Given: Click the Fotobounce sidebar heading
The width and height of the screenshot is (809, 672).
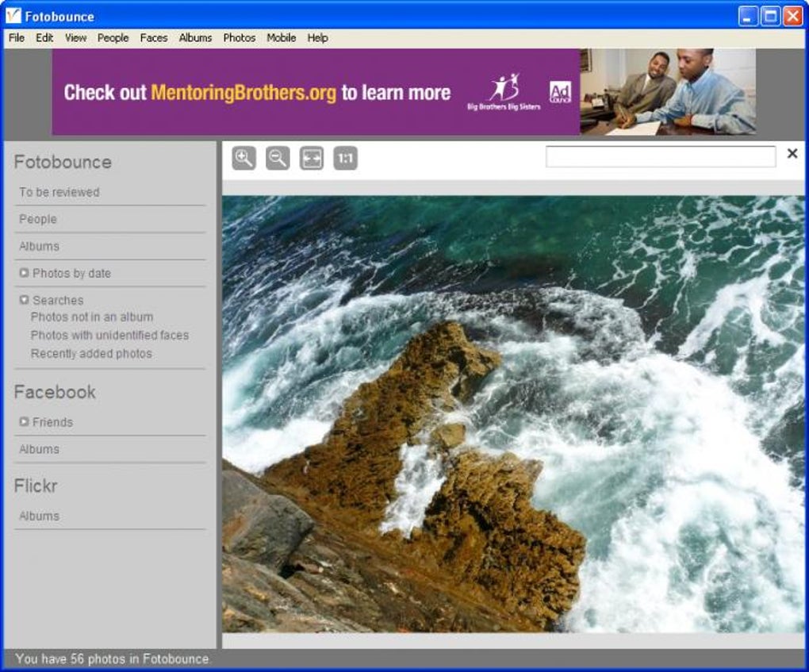Looking at the screenshot, I should click(x=63, y=162).
